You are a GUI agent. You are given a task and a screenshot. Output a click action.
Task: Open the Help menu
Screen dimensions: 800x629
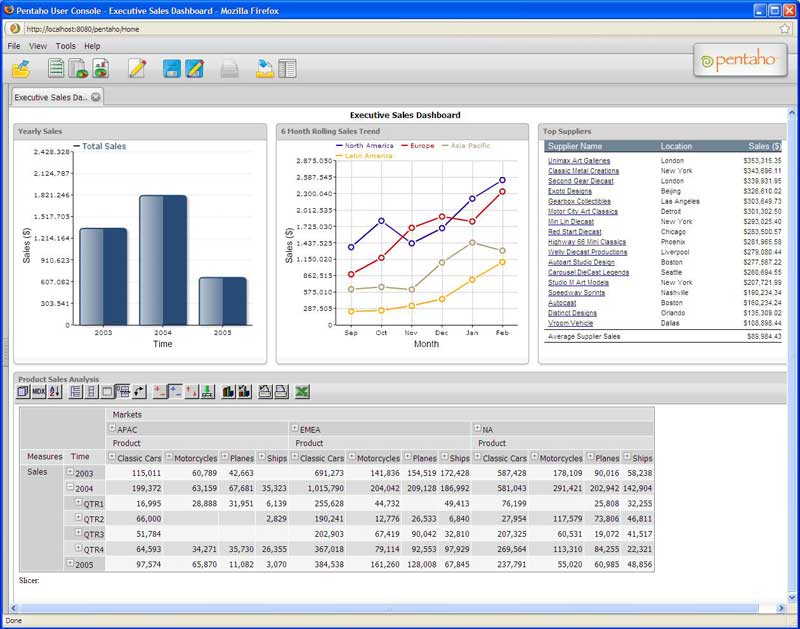(x=92, y=46)
